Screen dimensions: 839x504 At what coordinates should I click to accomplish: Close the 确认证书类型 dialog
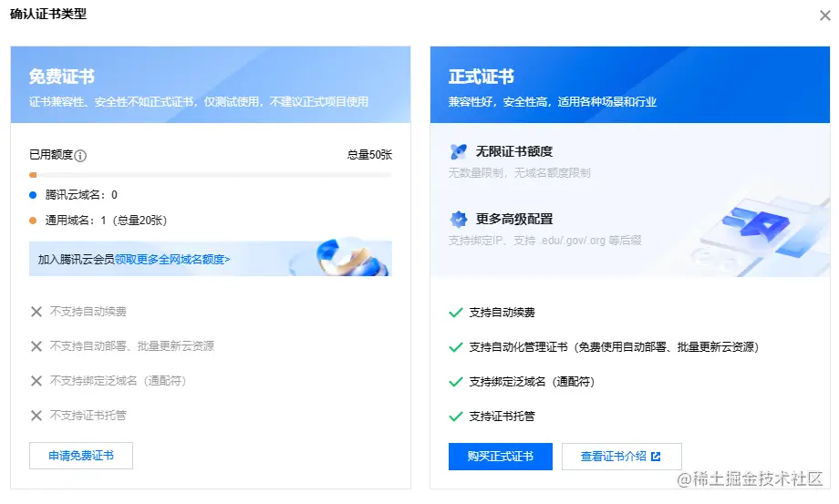tap(824, 15)
